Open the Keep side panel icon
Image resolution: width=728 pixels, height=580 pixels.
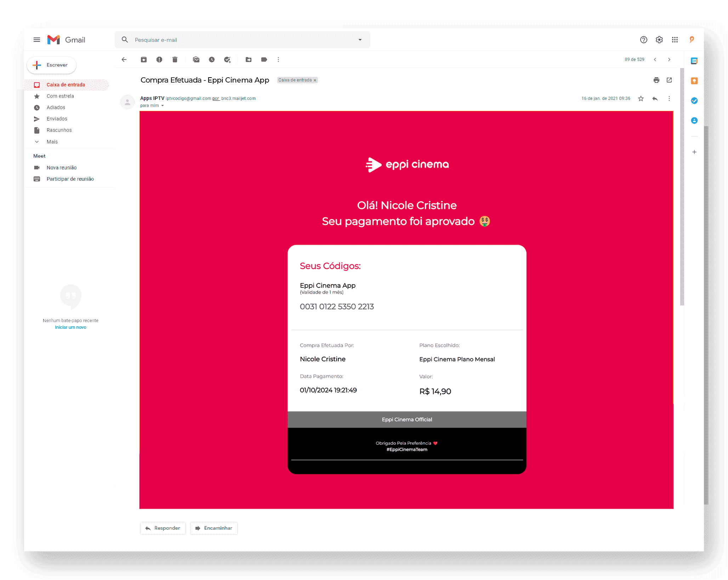coord(694,81)
